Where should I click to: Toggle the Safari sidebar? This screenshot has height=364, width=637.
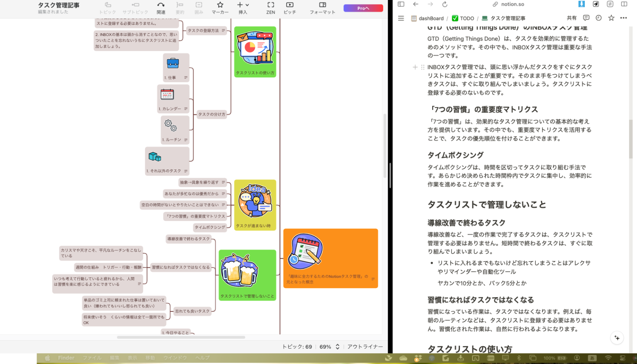point(401,4)
